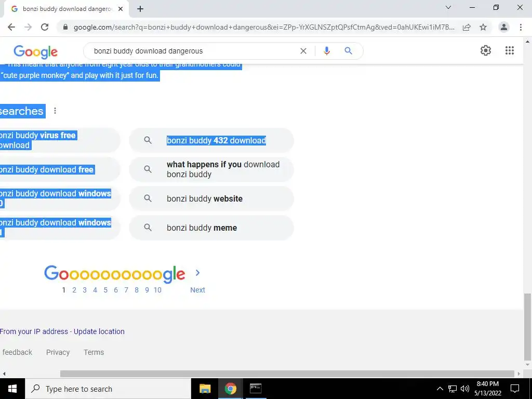Search 'bonzi buddy meme'
The width and height of the screenshot is (532, 399).
coord(211,228)
